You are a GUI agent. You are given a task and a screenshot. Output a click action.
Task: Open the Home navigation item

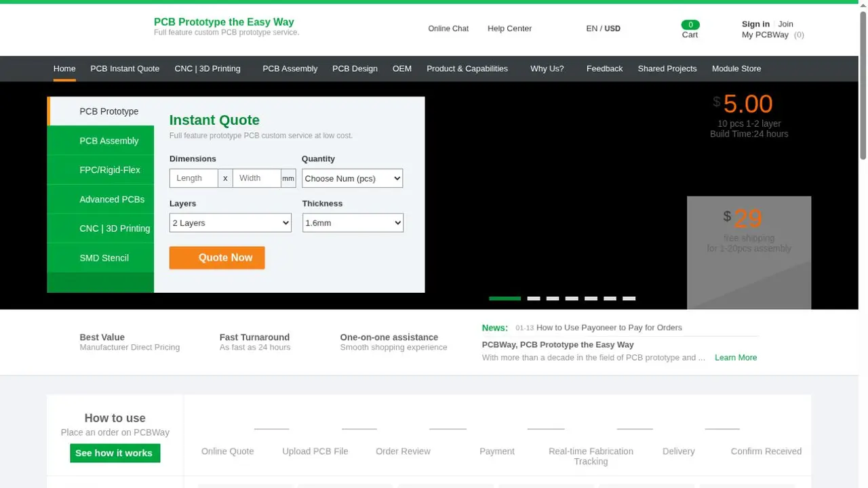64,68
